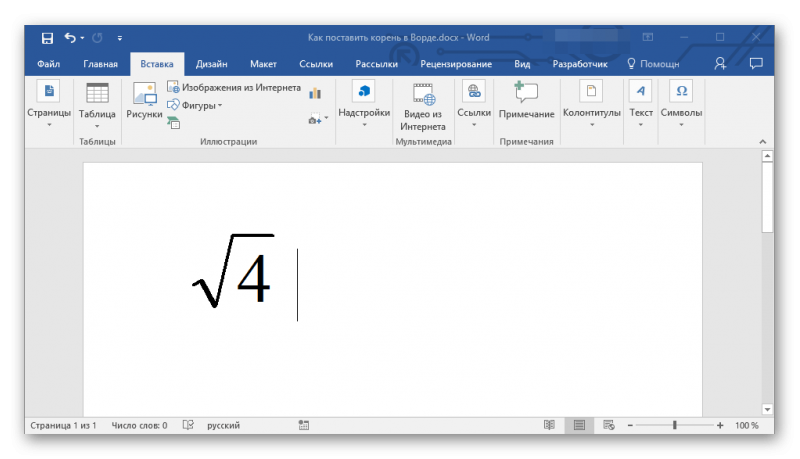Click Страница 1 из 1 status
The image size is (800, 459).
coord(63,425)
